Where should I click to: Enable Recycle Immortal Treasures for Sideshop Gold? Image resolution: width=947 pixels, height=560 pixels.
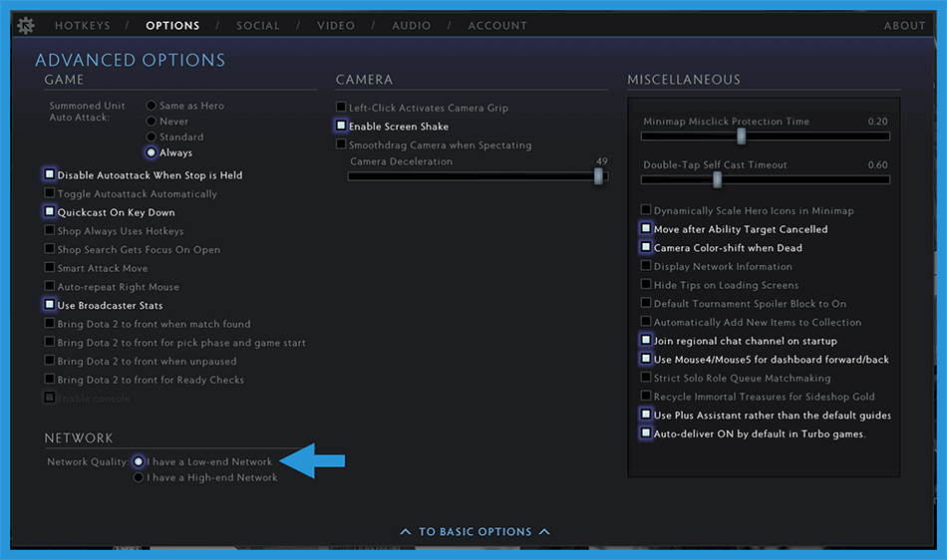(x=646, y=396)
